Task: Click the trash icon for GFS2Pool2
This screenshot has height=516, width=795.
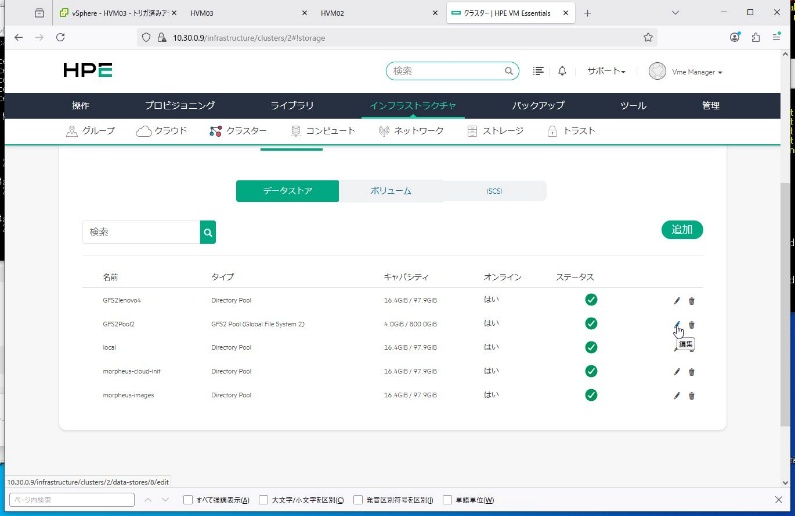Action: point(691,324)
